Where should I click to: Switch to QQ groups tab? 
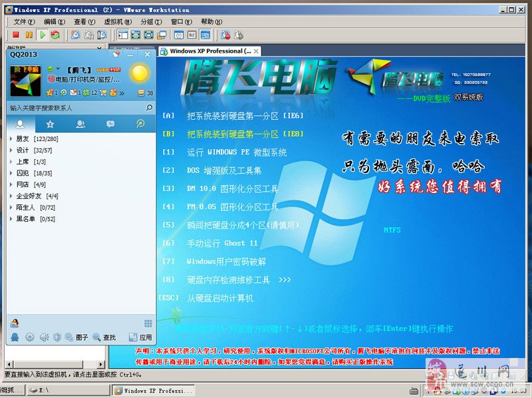80,124
